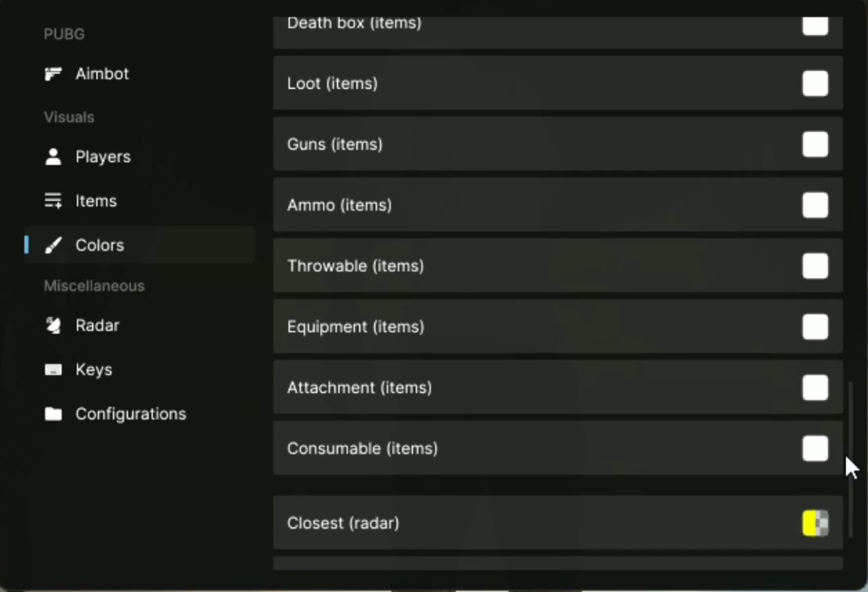Click the Configurations folder icon
This screenshot has height=592, width=868.
(x=53, y=414)
